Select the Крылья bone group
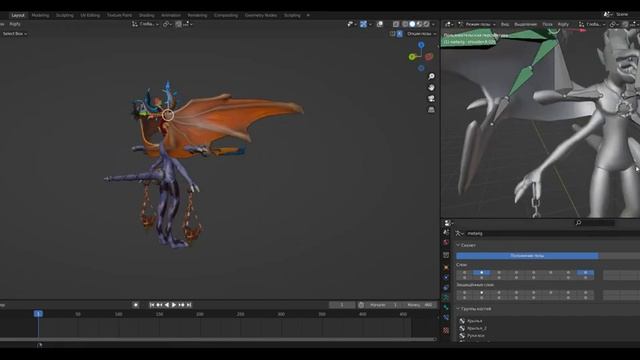 click(474, 321)
